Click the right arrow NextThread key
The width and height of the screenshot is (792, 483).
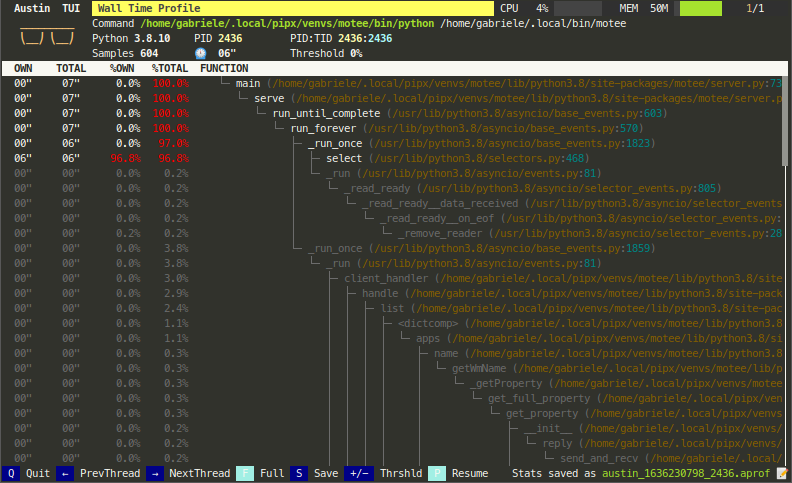pos(154,473)
